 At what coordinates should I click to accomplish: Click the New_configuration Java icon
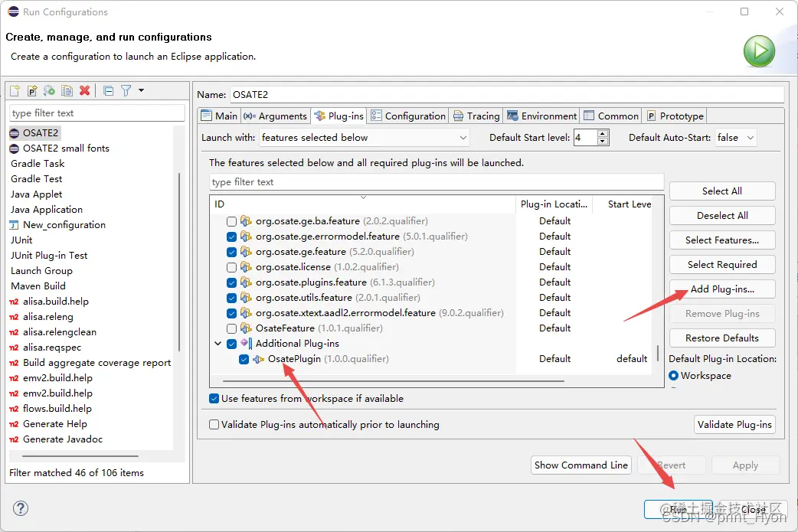(x=15, y=225)
